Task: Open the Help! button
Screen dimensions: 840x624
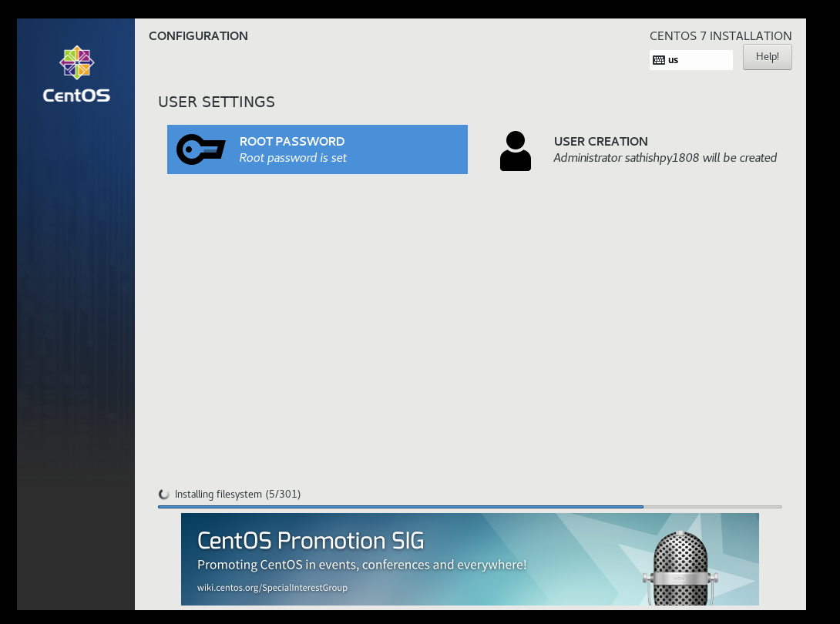Action: pos(767,57)
